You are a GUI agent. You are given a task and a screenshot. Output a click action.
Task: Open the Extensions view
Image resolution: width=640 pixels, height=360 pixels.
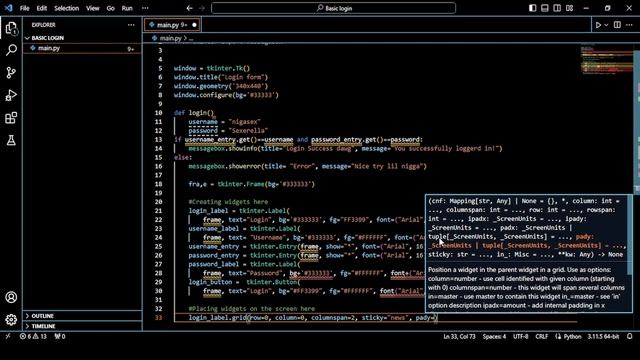tap(11, 118)
